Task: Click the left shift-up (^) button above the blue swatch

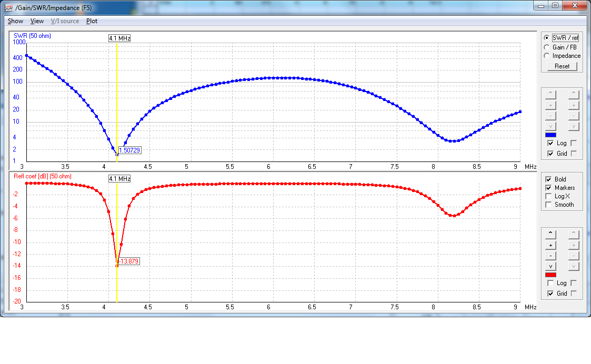Action: [550, 94]
